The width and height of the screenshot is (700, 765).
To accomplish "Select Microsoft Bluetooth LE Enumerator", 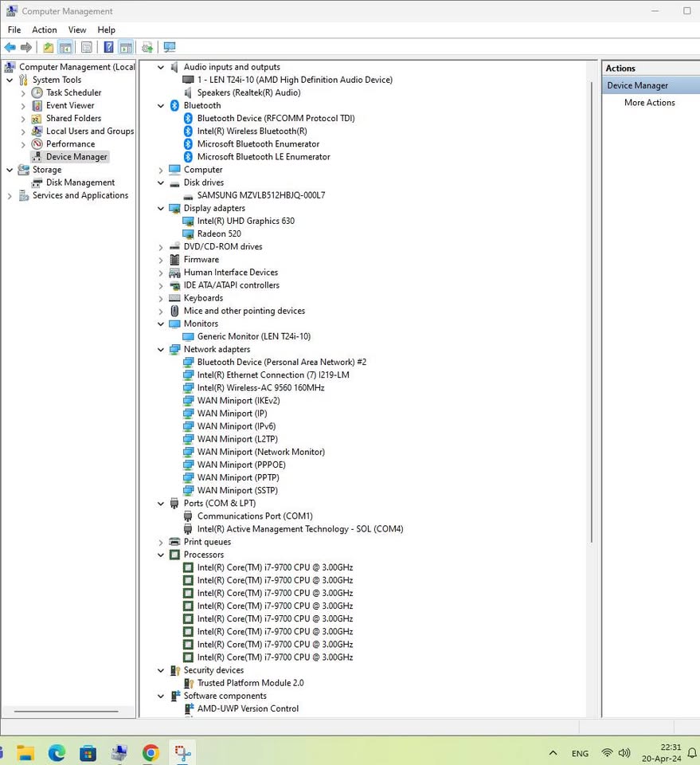I will pos(264,157).
